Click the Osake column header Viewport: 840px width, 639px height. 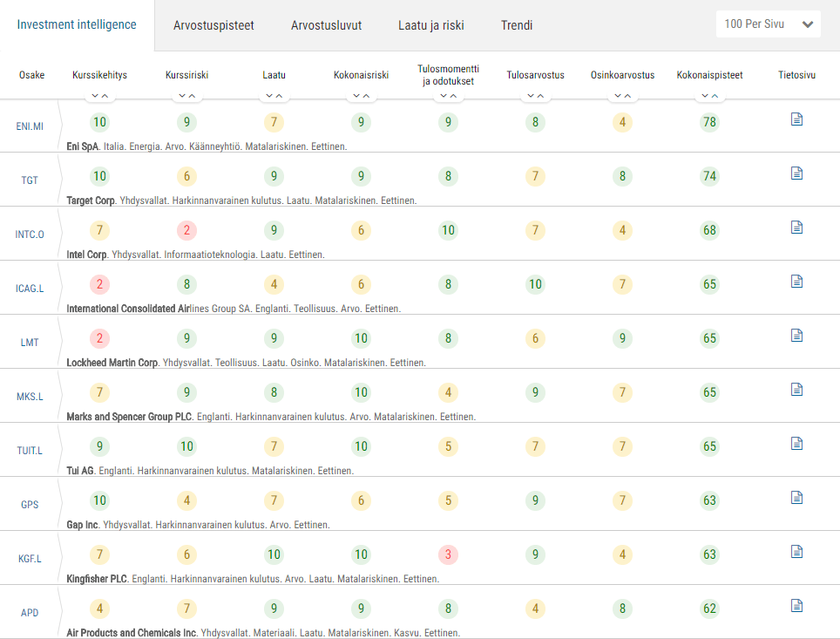31,75
